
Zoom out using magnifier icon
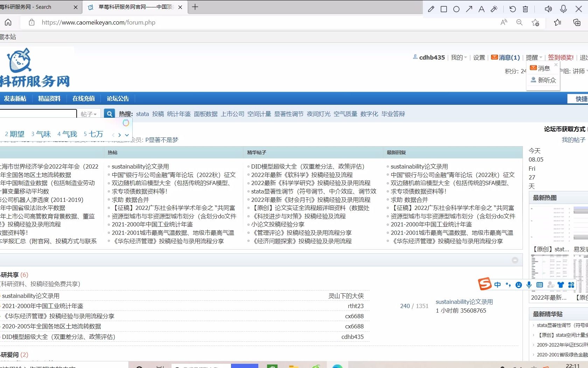(x=519, y=22)
